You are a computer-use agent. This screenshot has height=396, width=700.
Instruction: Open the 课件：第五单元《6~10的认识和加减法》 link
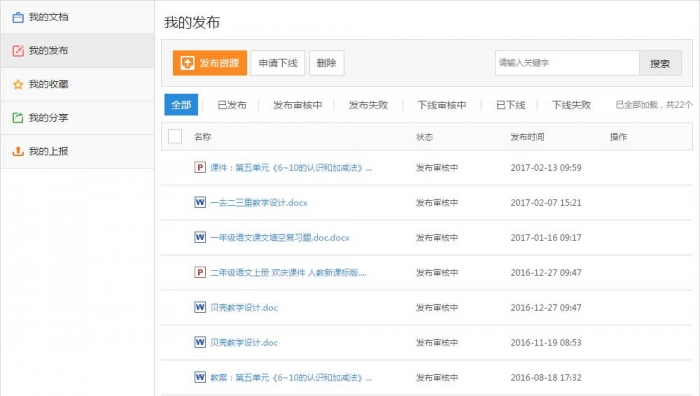pyautogui.click(x=291, y=167)
